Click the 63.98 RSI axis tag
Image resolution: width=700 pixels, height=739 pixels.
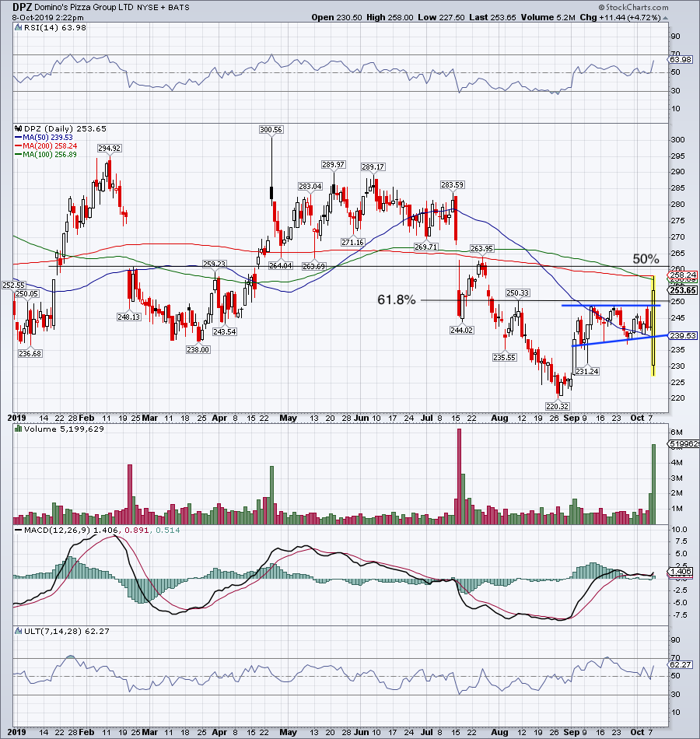[681, 59]
